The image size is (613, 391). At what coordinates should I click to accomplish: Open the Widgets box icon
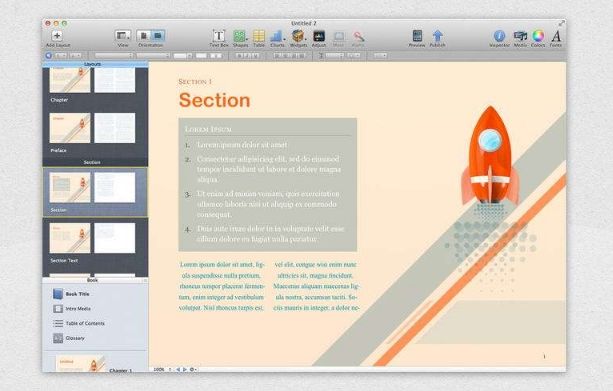click(x=298, y=36)
